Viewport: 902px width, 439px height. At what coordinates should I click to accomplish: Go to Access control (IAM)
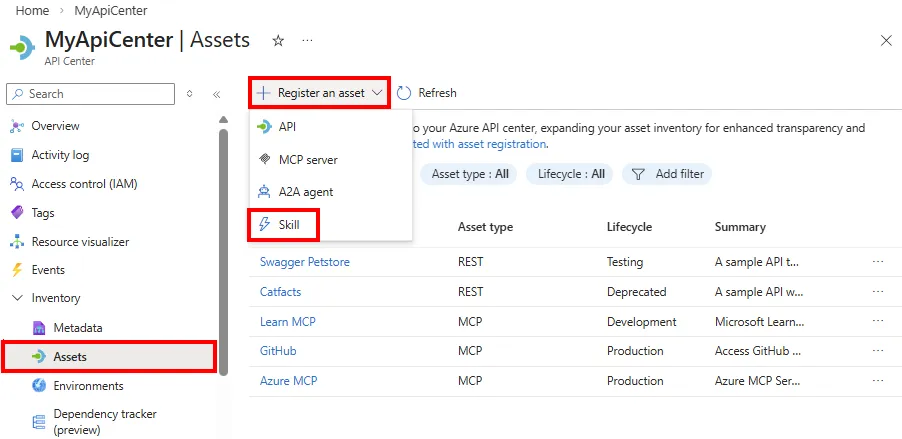(84, 184)
